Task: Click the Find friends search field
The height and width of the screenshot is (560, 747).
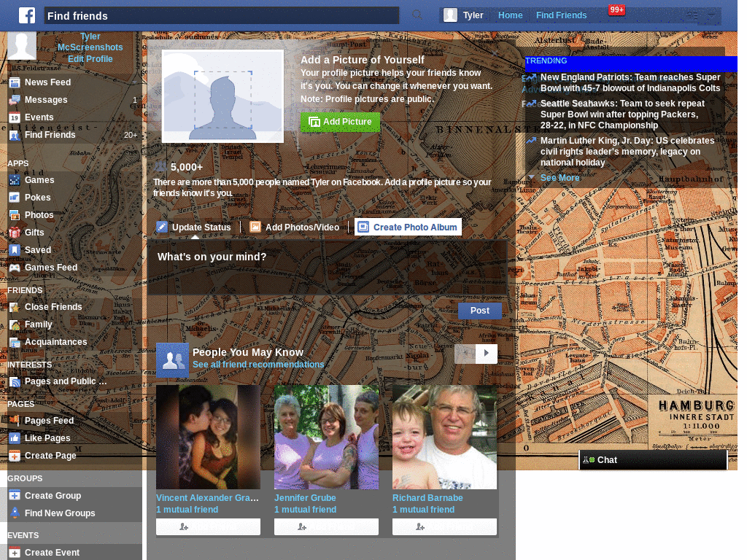Action: tap(222, 16)
